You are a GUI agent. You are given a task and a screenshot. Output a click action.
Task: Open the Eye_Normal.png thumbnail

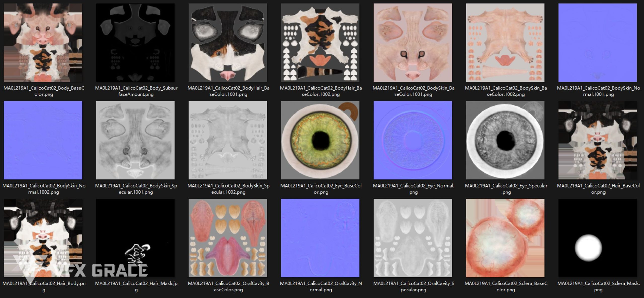pyautogui.click(x=413, y=140)
